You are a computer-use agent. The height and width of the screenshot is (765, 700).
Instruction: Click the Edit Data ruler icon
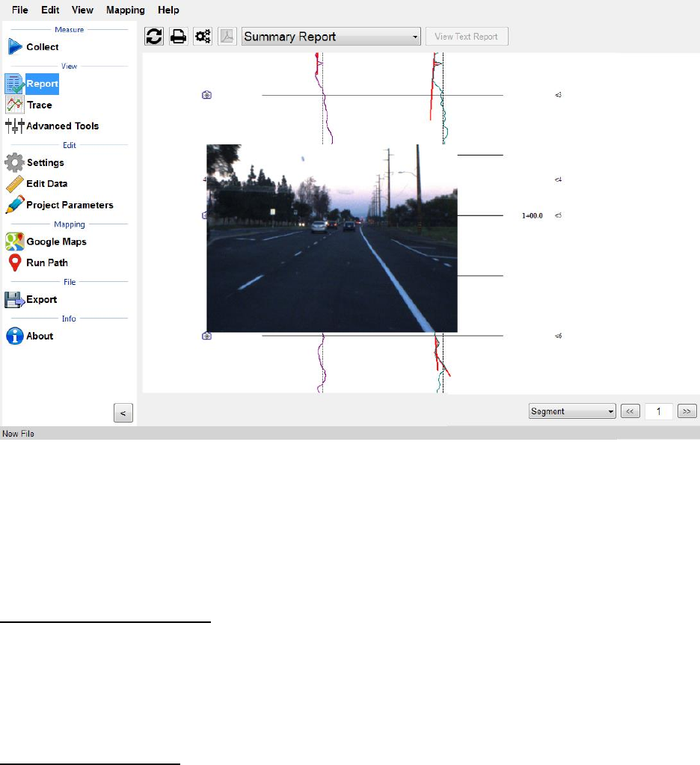click(15, 184)
